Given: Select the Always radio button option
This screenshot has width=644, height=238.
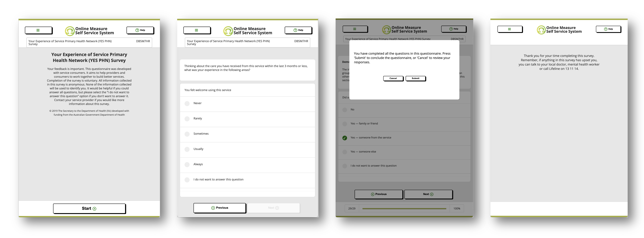Looking at the screenshot, I should point(187,164).
